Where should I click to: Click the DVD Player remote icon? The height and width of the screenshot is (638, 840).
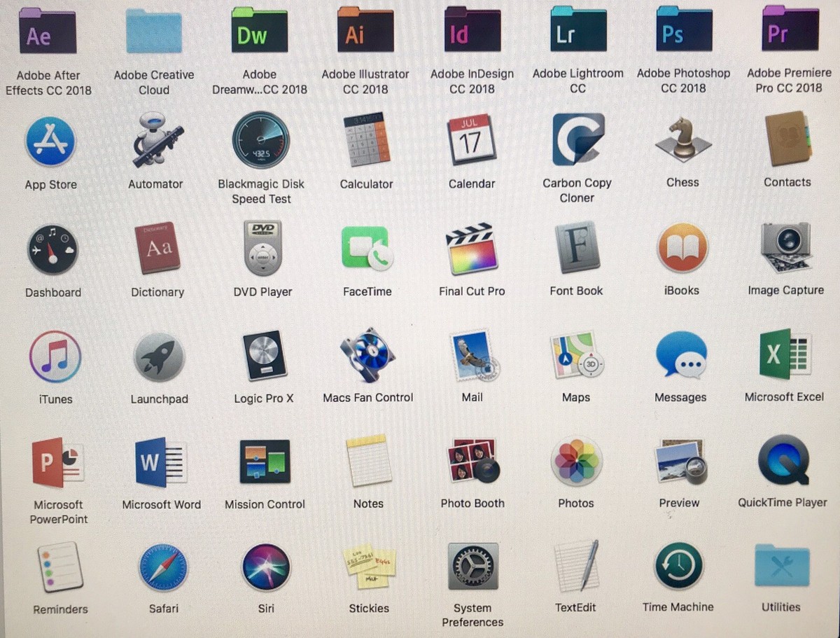[262, 248]
